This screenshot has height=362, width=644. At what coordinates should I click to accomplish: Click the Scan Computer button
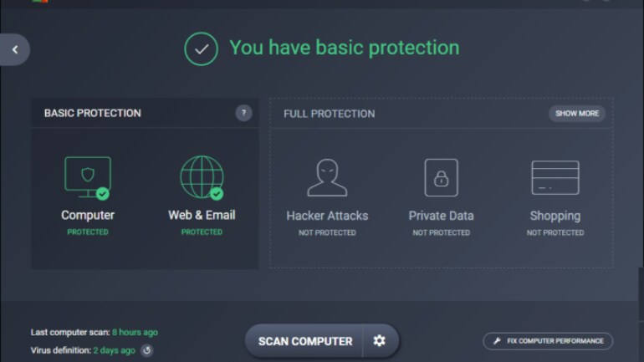pos(304,340)
